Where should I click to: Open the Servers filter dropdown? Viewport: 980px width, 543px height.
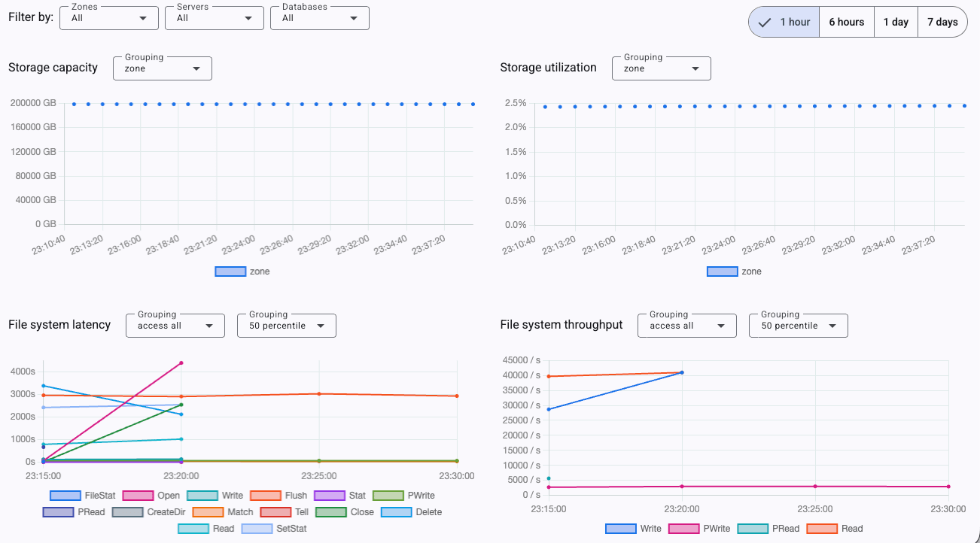(215, 18)
